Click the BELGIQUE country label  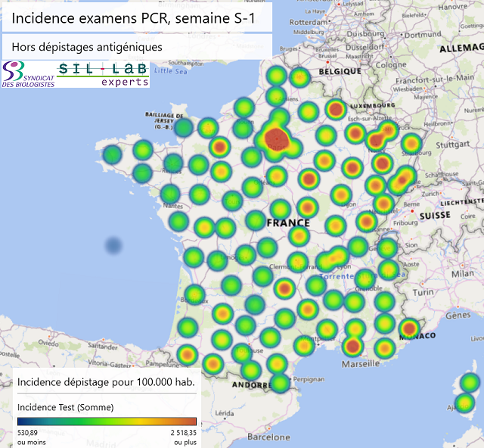point(340,70)
